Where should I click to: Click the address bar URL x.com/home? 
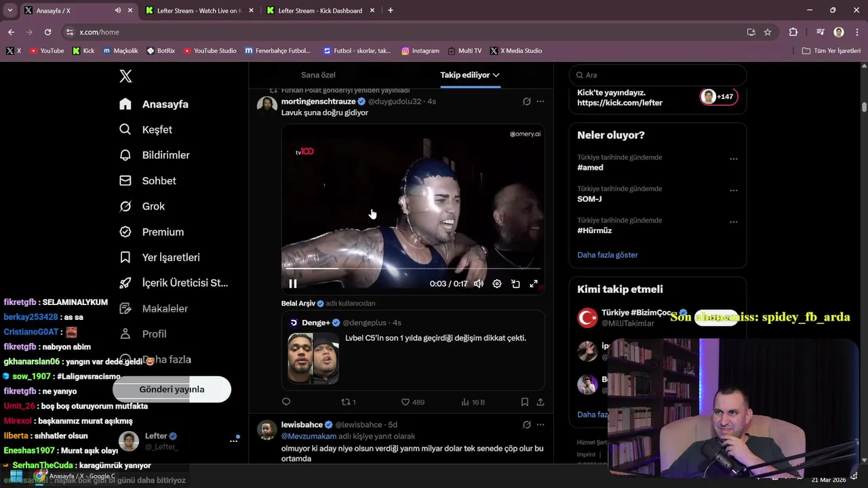(99, 32)
